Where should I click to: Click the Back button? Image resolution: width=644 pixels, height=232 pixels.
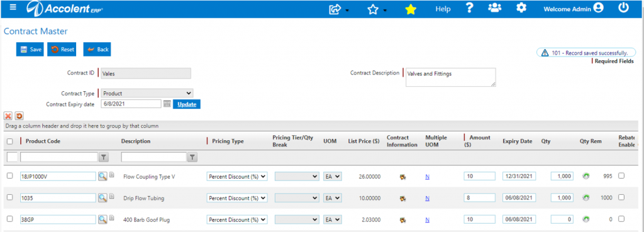(97, 49)
